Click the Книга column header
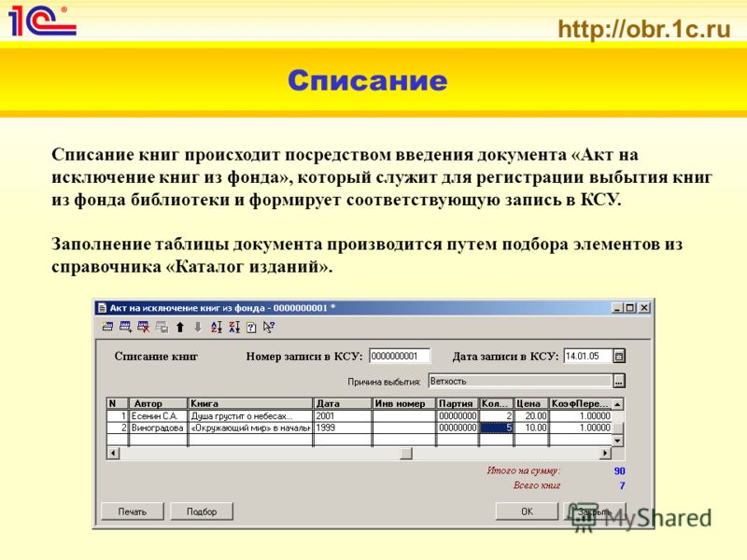747x560 pixels. (250, 403)
